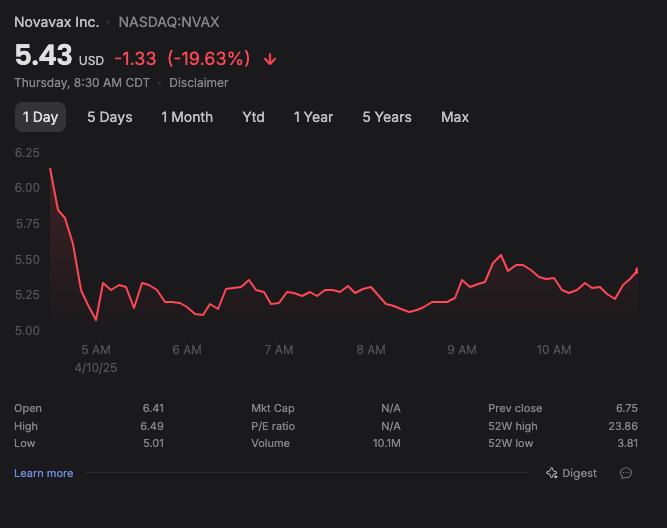
Task: Click the 5.00 y-axis label
Action: (27, 331)
